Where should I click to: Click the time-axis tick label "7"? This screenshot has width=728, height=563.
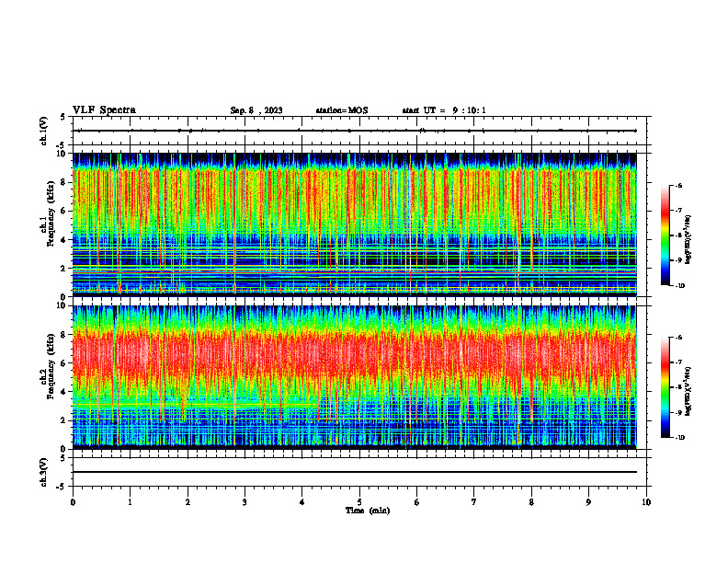pos(474,502)
